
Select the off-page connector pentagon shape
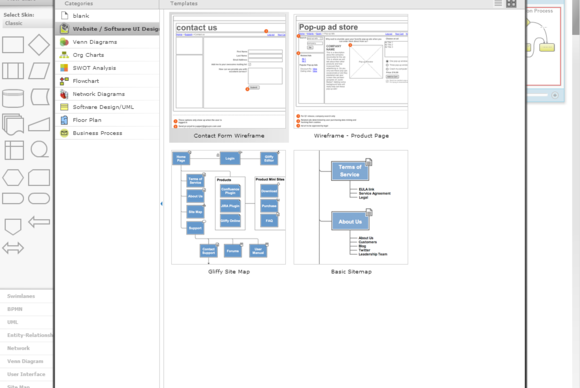(13, 226)
